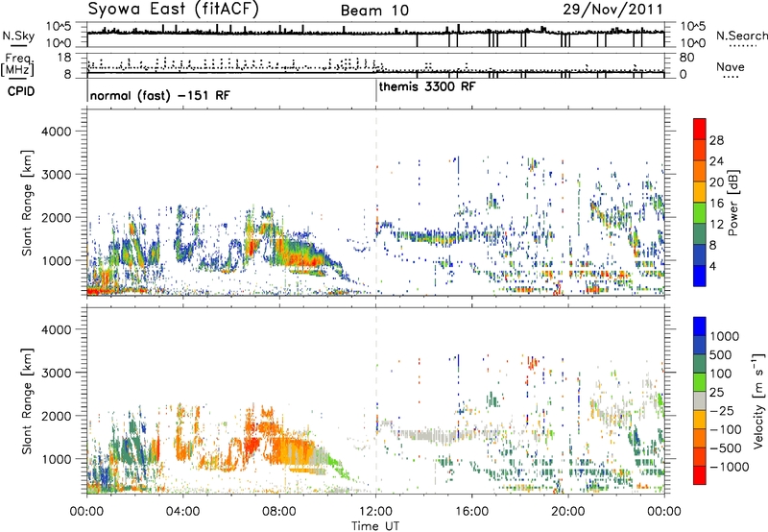Click the red bottom of velocity colorbar
The height and width of the screenshot is (532, 768).
700,475
